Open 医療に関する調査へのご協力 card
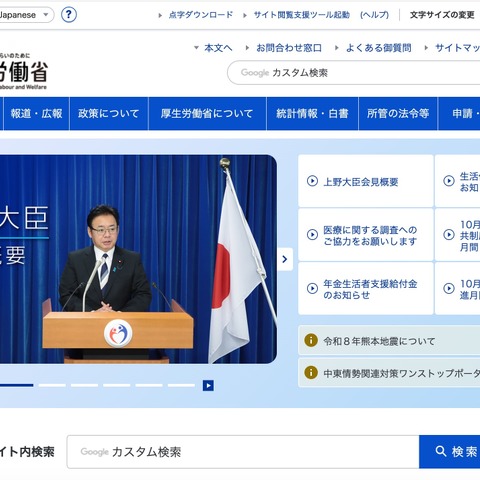 [366, 235]
